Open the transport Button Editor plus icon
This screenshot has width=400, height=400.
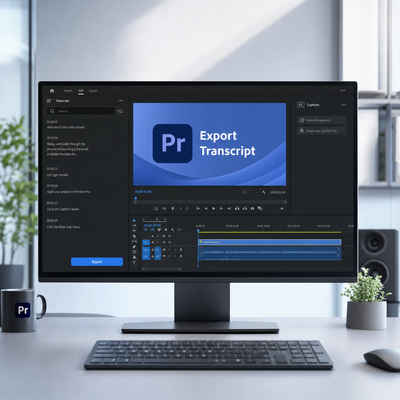tap(282, 208)
